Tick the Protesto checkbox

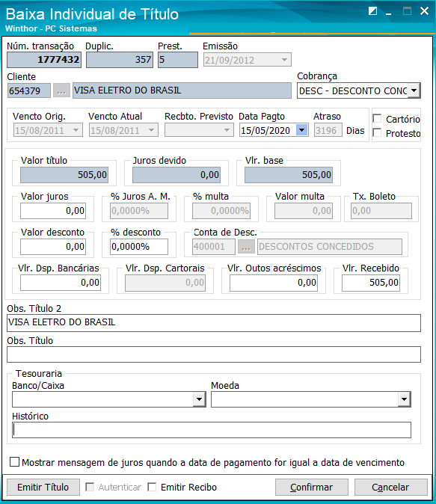point(377,132)
